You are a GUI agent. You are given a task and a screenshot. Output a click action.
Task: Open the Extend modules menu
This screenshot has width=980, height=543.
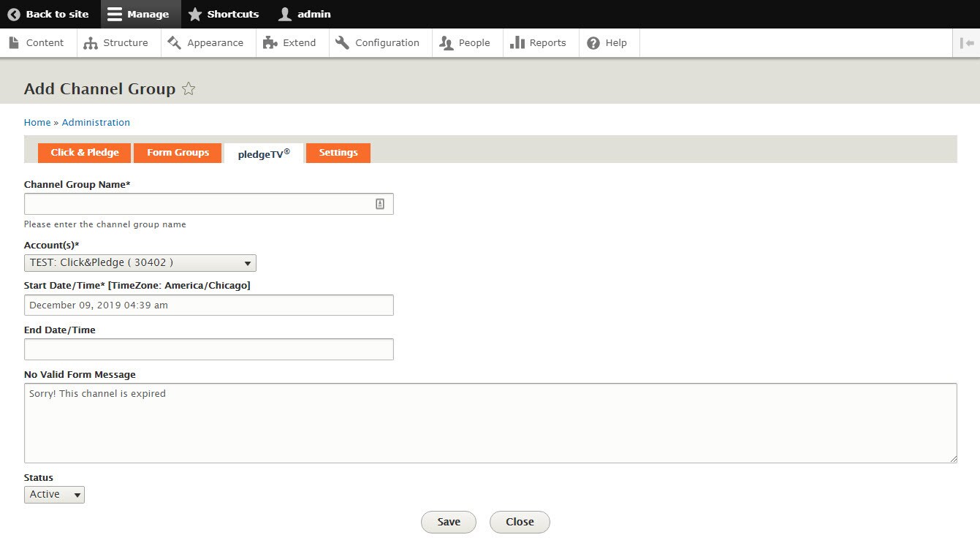click(292, 43)
